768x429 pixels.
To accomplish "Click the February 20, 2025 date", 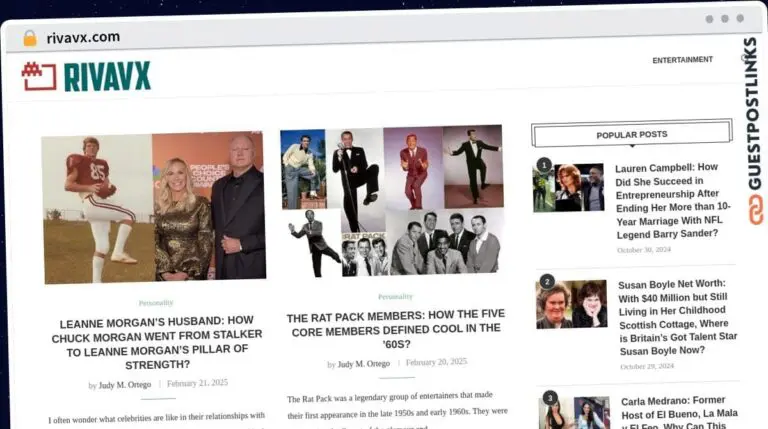I will 436,362.
